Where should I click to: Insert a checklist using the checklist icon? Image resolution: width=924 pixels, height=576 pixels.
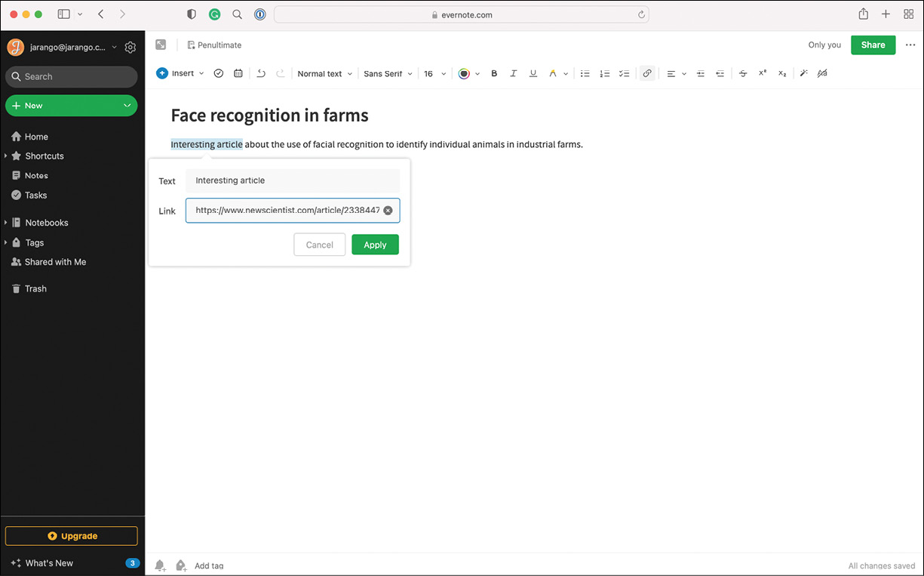click(624, 73)
